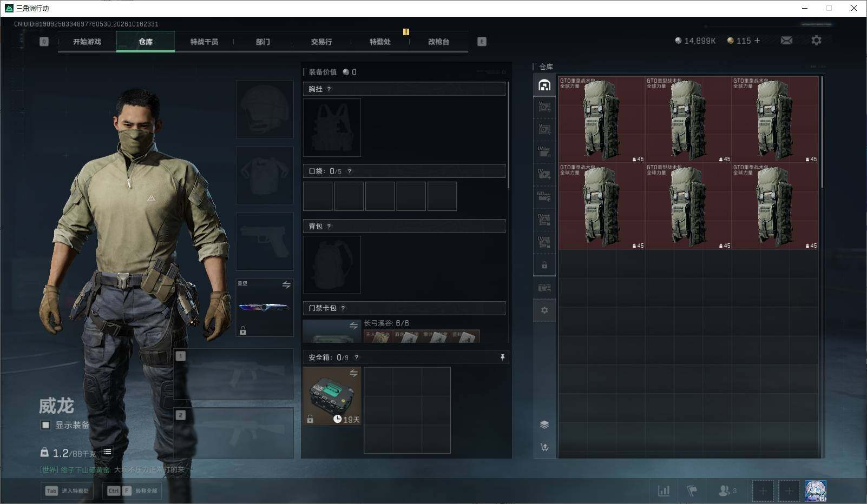This screenshot has width=867, height=504.
Task: Click the Tab 进入特勤处 button
Action: tap(67, 491)
